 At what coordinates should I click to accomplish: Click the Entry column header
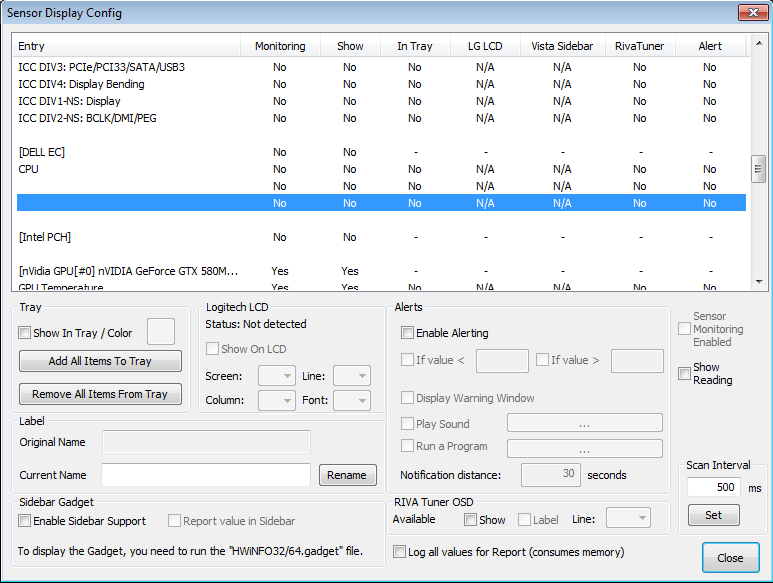click(126, 46)
